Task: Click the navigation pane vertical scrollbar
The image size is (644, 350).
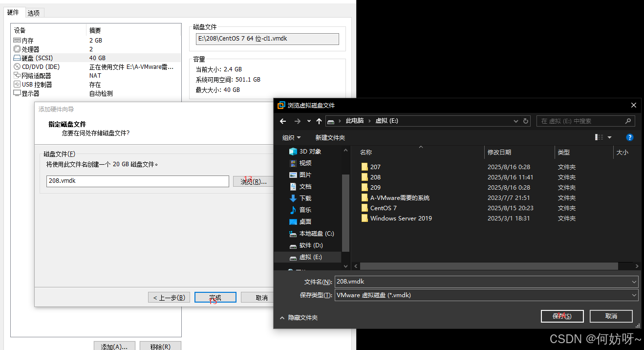Action: pyautogui.click(x=346, y=212)
